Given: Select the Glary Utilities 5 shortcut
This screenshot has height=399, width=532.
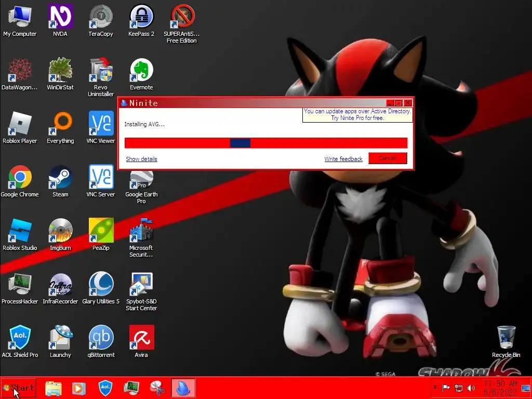Looking at the screenshot, I should (101, 288).
